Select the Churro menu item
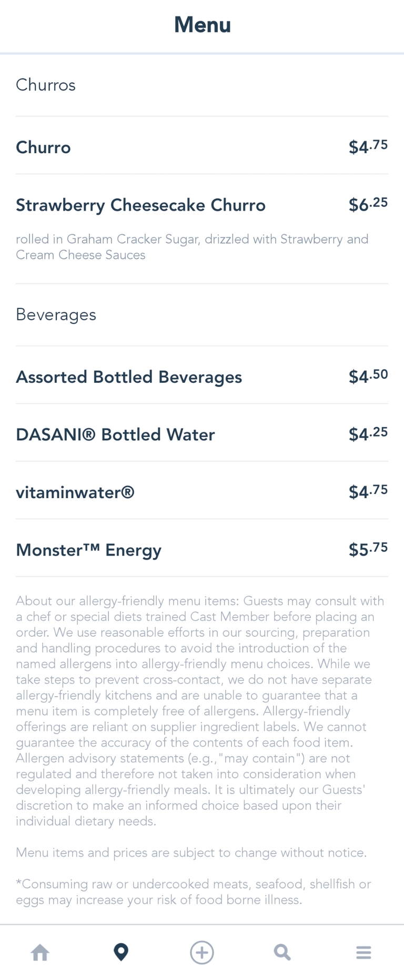Viewport: 404px width, 980px height. [x=43, y=147]
